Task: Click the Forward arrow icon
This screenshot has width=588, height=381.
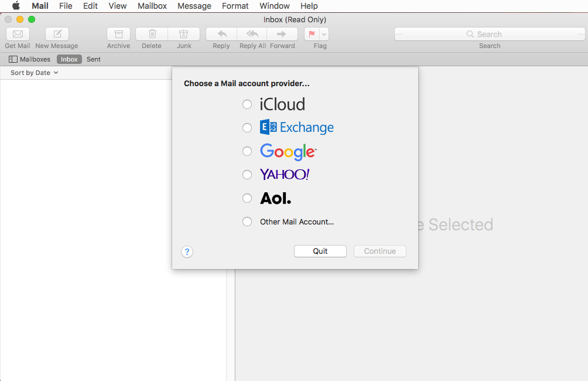Action: (282, 34)
